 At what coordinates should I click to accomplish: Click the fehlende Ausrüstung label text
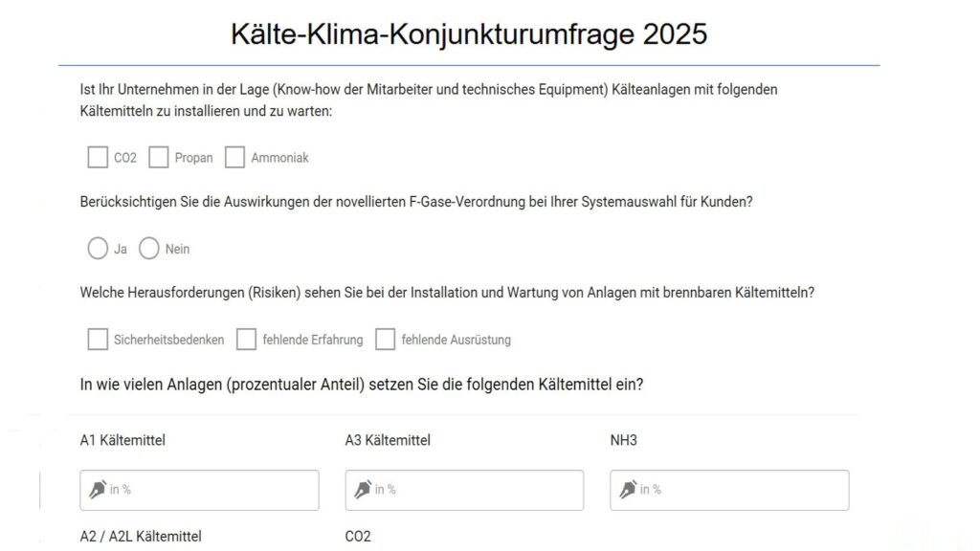[x=457, y=340]
